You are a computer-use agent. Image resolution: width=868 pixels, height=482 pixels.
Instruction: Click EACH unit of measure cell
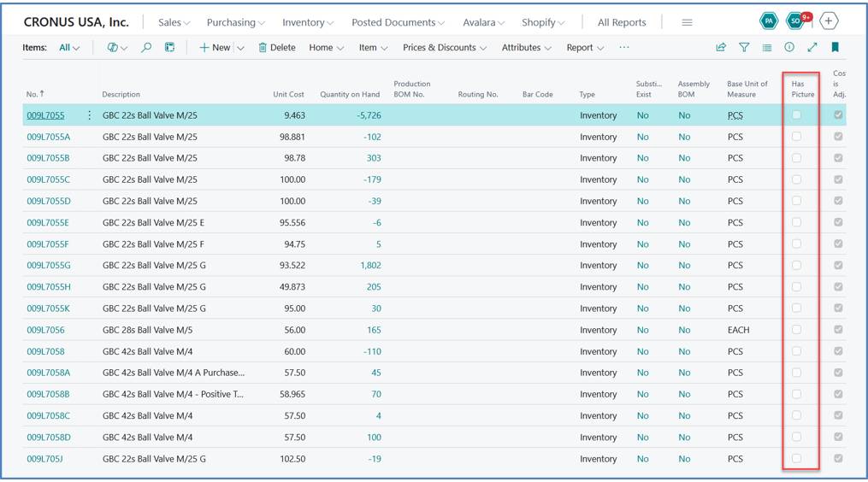[x=739, y=330]
